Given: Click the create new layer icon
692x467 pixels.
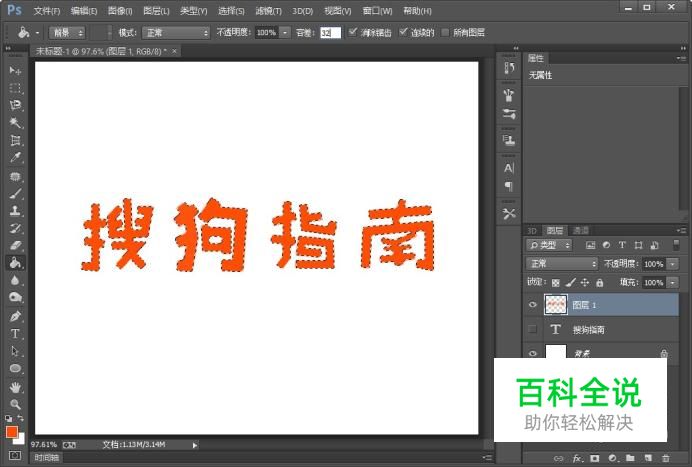Looking at the screenshot, I should tap(648, 459).
